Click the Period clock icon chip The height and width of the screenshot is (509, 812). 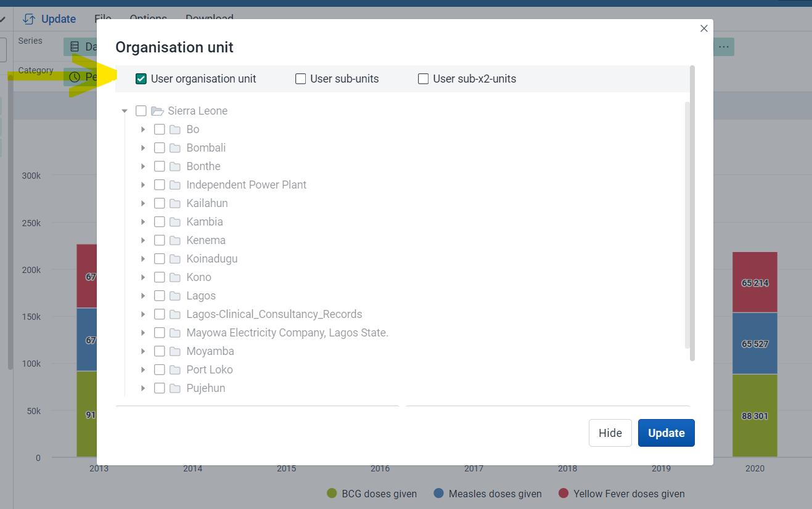coord(75,77)
